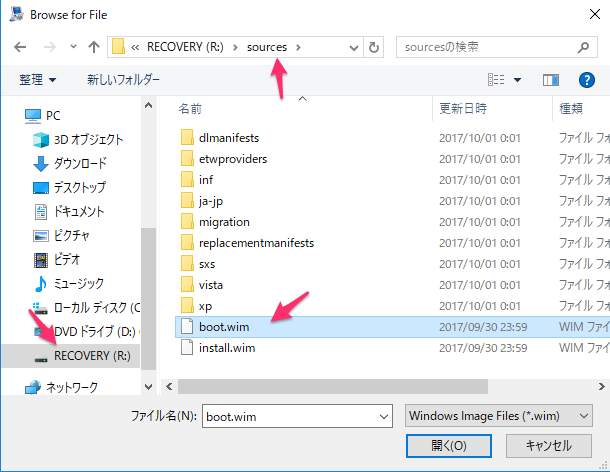The height and width of the screenshot is (472, 610).
Task: Select the replacementmanifests folder
Action: (256, 243)
